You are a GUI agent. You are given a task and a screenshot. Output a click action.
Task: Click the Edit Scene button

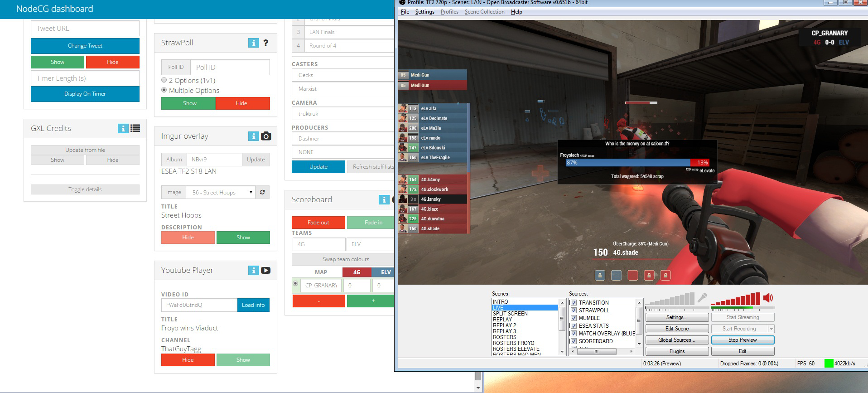coord(677,329)
